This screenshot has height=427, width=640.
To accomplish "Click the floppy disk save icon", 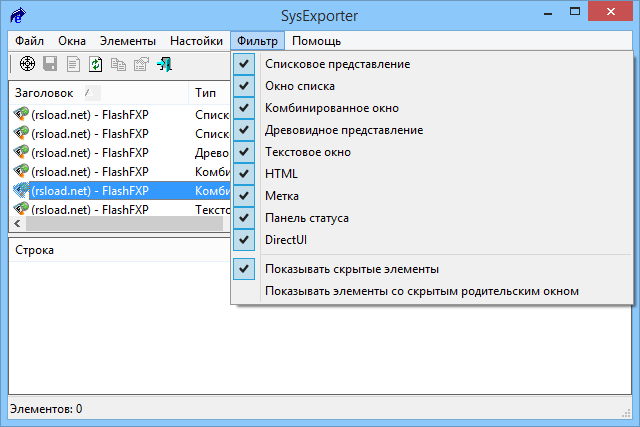I will point(50,65).
